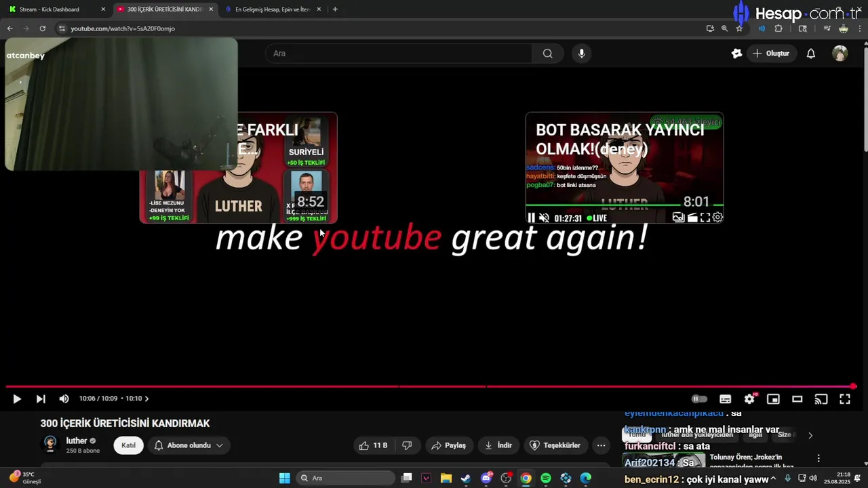Viewport: 868px width, 488px height.
Task: Open Spotify from the taskbar
Action: 546,479
